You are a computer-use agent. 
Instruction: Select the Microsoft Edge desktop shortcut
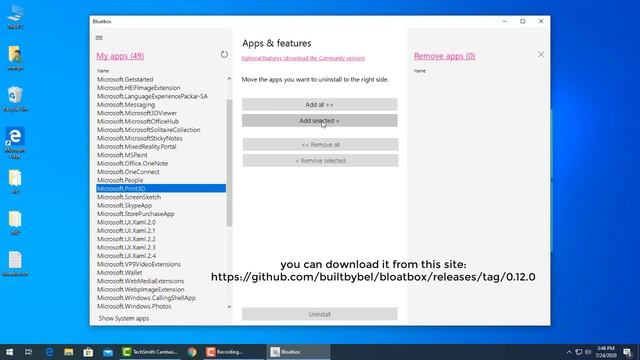[x=15, y=143]
